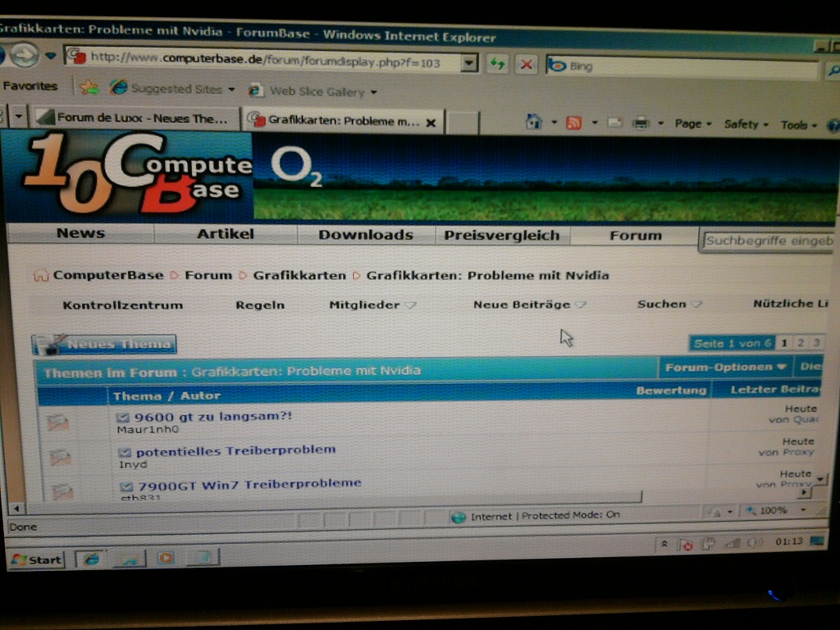
Task: Open the Preisvergleich section
Action: click(502, 235)
